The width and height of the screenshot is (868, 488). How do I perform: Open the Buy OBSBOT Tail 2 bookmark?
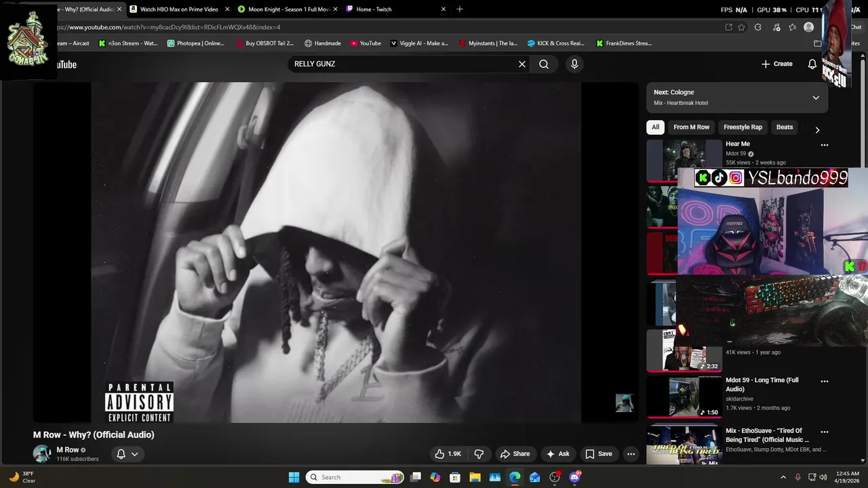point(264,43)
